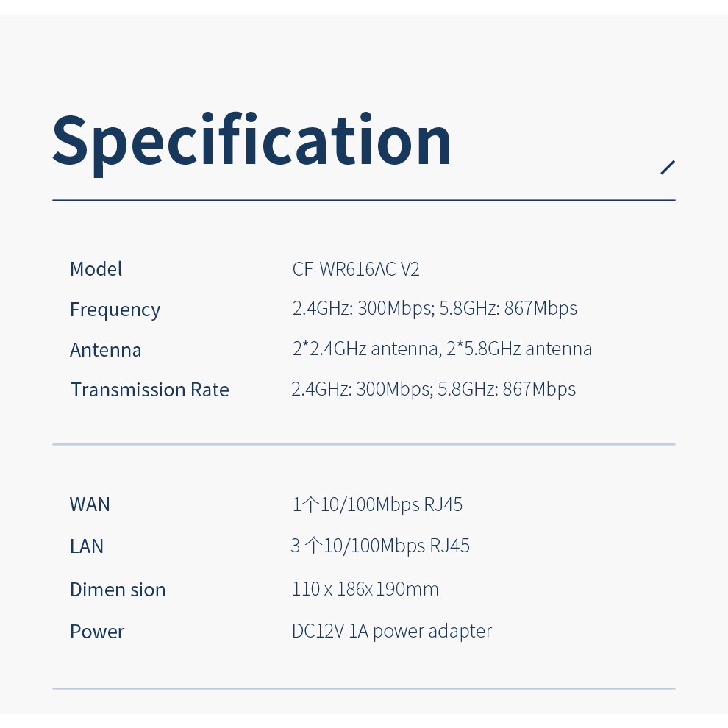Select the LAN label

tap(87, 546)
